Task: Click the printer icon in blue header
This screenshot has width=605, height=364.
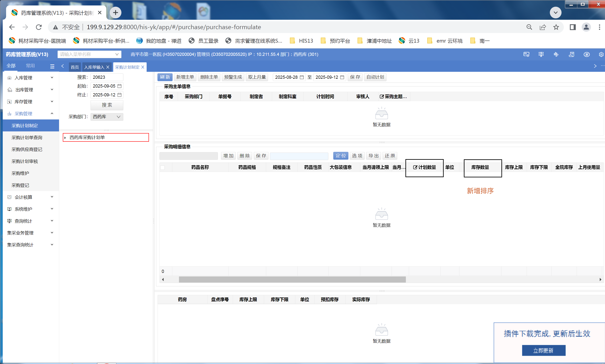Action: (571, 54)
